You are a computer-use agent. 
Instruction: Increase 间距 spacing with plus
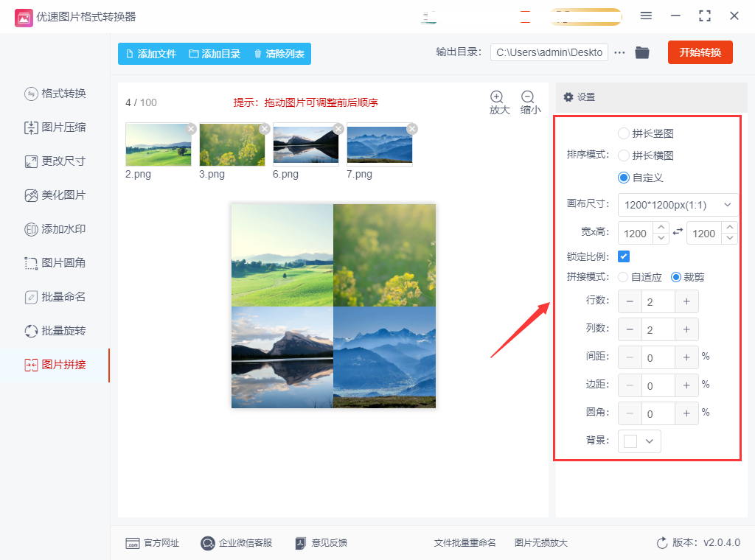tap(686, 357)
